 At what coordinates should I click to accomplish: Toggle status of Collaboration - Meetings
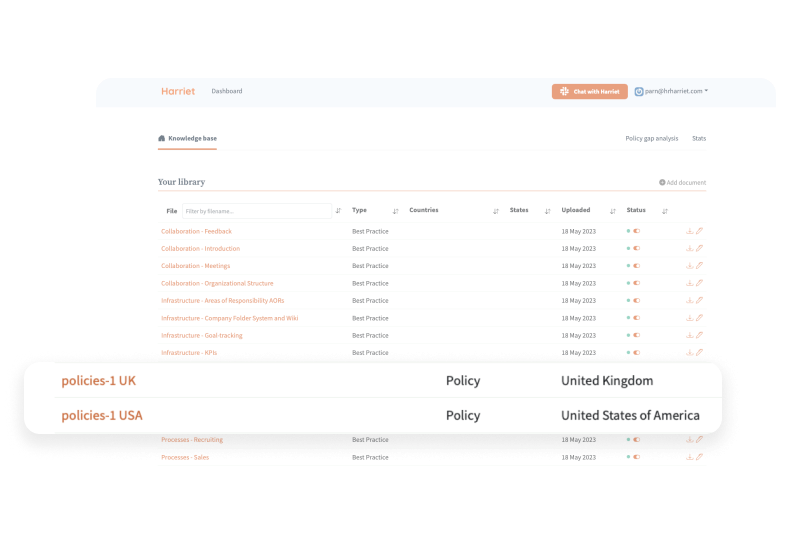click(x=637, y=266)
